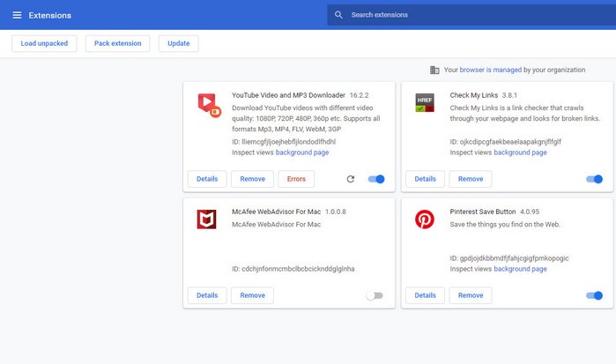Viewport: 616px width, 364px height.
Task: Inspect Pinterest Save Button background page
Action: (520, 269)
